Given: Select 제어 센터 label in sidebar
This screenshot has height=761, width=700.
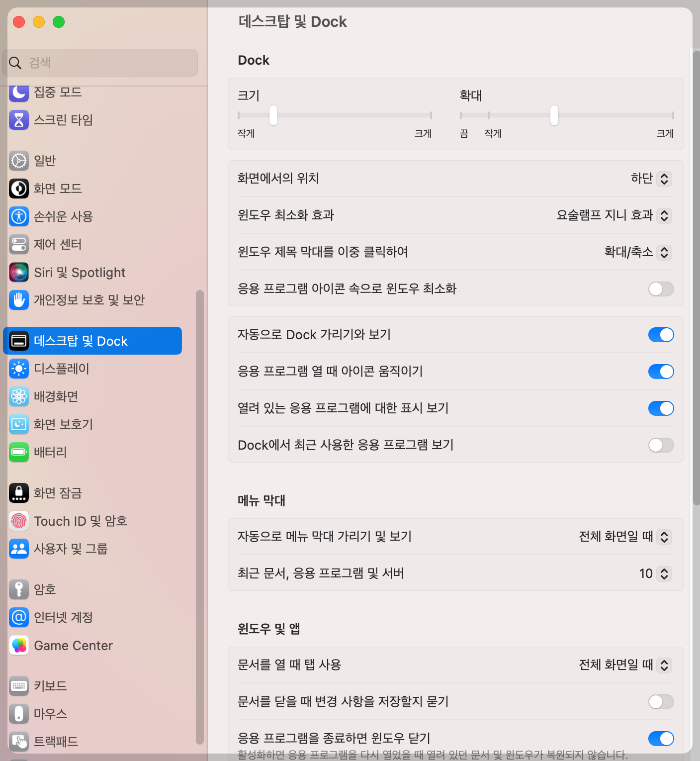Looking at the screenshot, I should click(x=58, y=244).
